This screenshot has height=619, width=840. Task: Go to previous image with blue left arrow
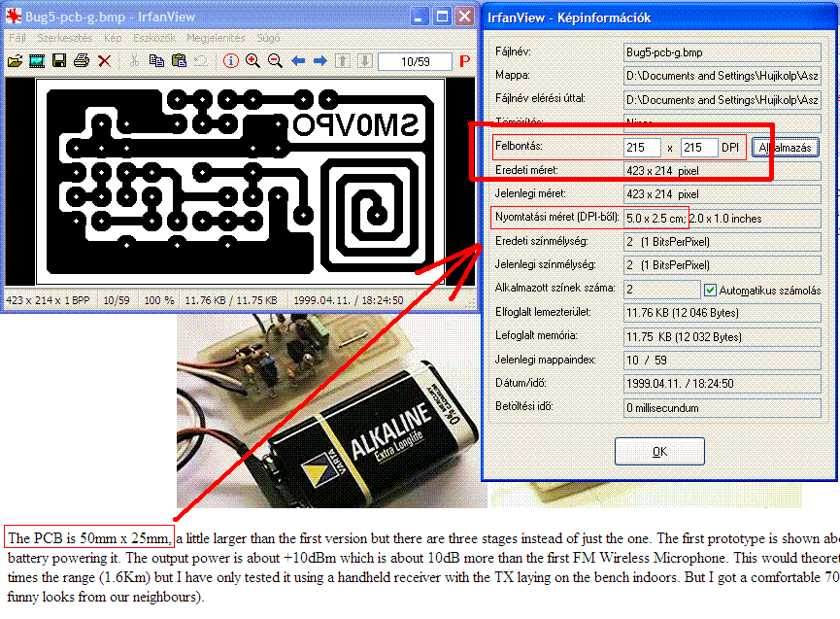click(x=298, y=60)
